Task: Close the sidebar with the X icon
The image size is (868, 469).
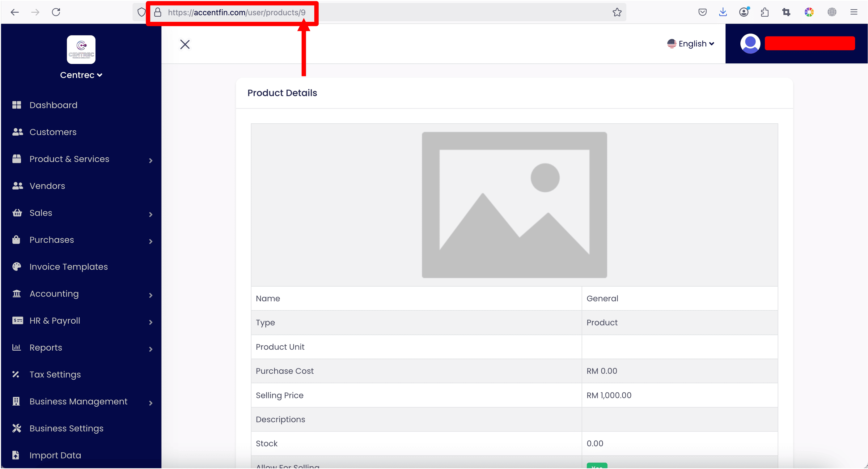Action: [x=185, y=44]
